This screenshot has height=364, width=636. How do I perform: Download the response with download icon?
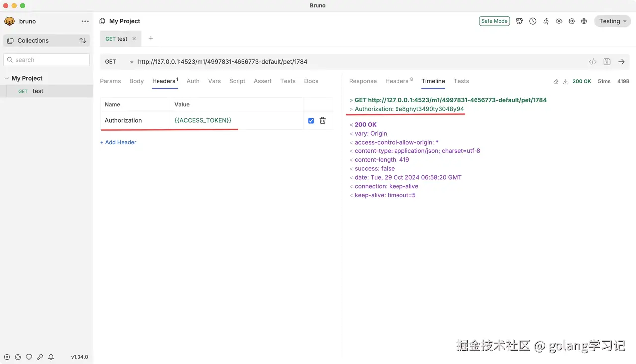coord(565,81)
